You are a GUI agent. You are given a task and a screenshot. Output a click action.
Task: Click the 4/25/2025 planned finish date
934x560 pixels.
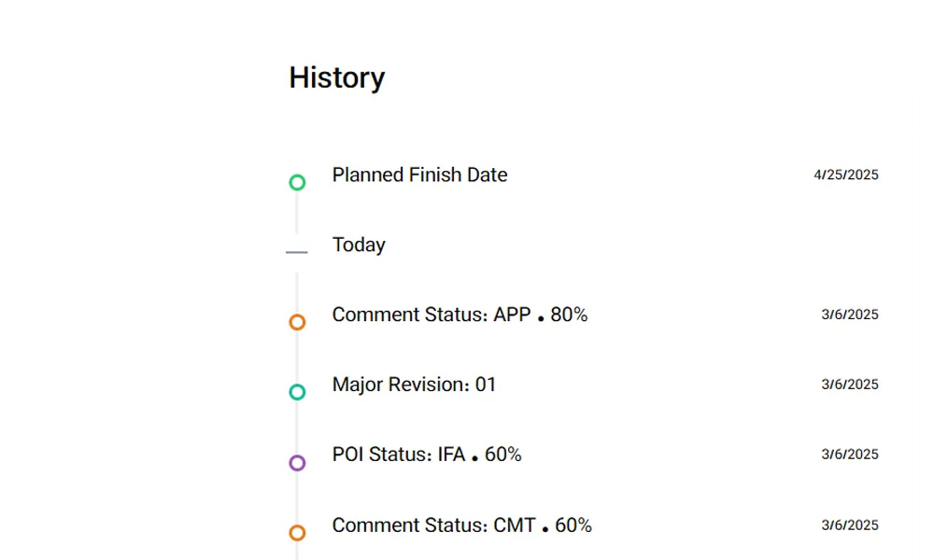(845, 175)
